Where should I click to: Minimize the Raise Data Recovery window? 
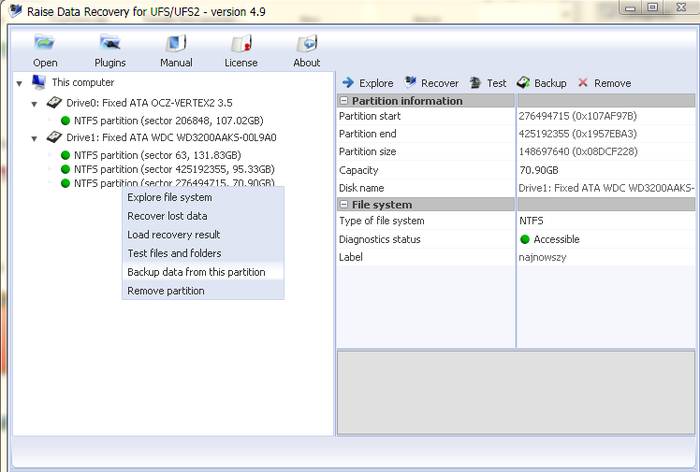630,8
